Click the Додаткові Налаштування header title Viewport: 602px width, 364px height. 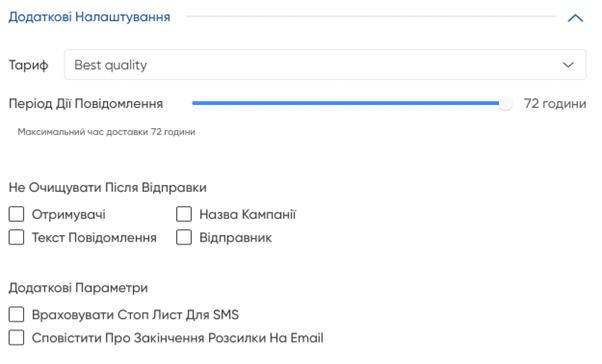89,17
